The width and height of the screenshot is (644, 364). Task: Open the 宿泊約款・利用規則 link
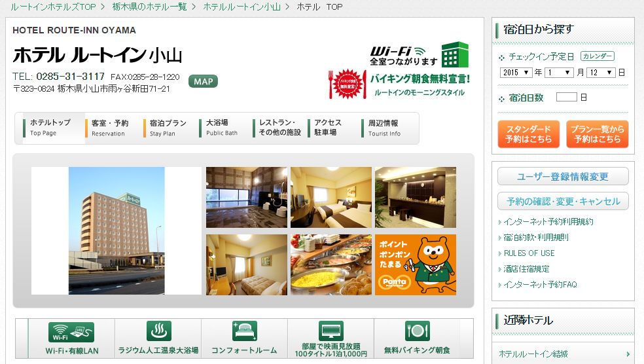[536, 238]
